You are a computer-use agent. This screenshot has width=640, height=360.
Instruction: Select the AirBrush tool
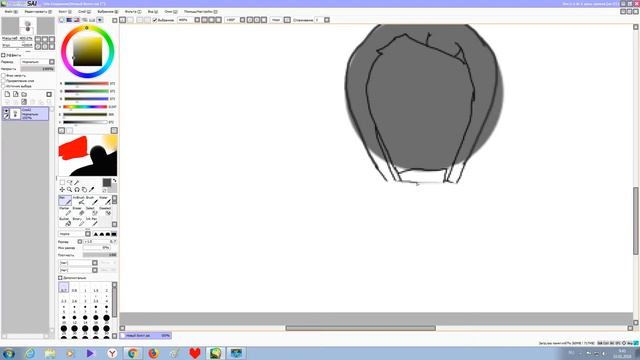[79, 200]
